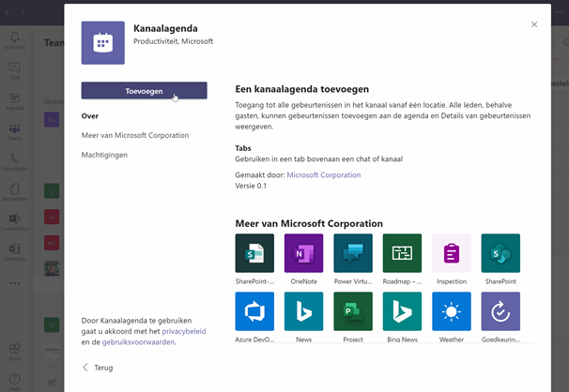Click the 'Versie 0.1' text
This screenshot has height=392, width=569.
(x=251, y=186)
